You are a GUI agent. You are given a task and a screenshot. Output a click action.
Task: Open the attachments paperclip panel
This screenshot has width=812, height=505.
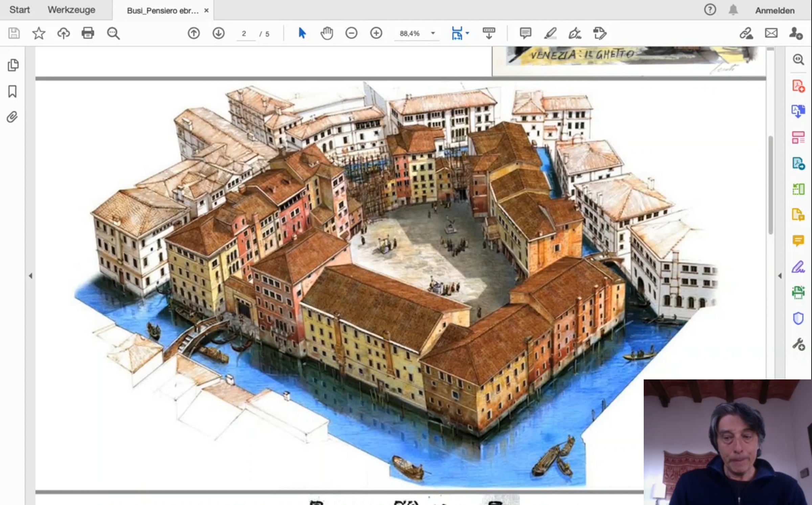[12, 117]
